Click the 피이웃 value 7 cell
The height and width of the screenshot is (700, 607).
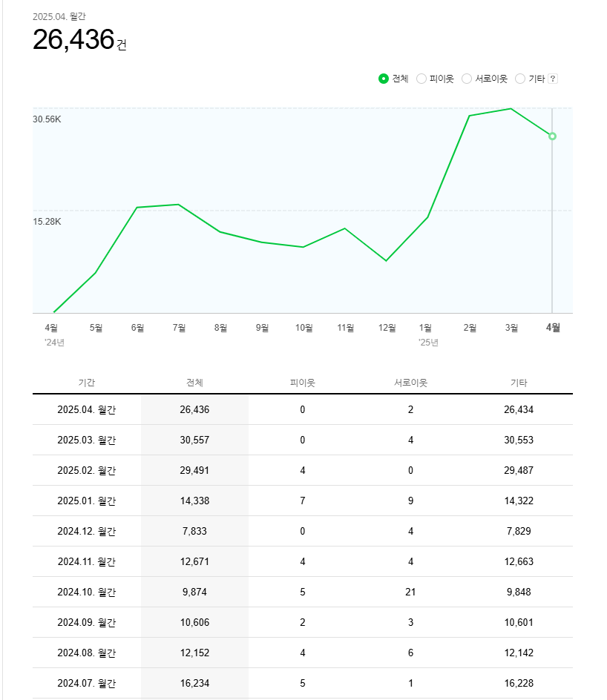(x=302, y=501)
